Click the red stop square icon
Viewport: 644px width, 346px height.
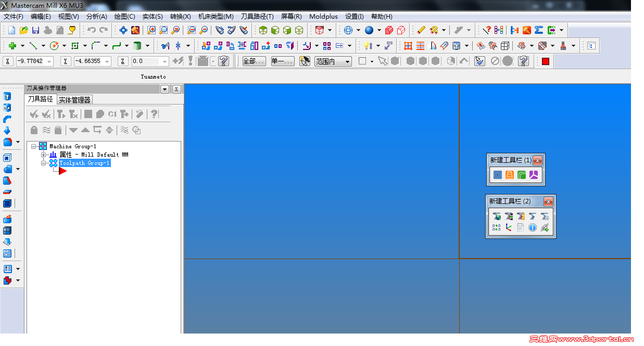tap(545, 61)
